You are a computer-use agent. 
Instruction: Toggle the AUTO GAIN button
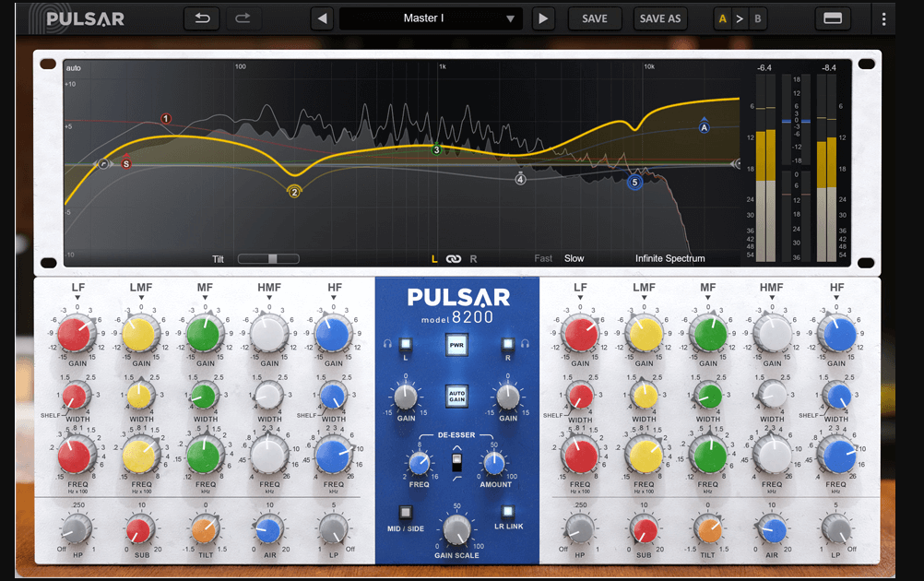pyautogui.click(x=456, y=396)
